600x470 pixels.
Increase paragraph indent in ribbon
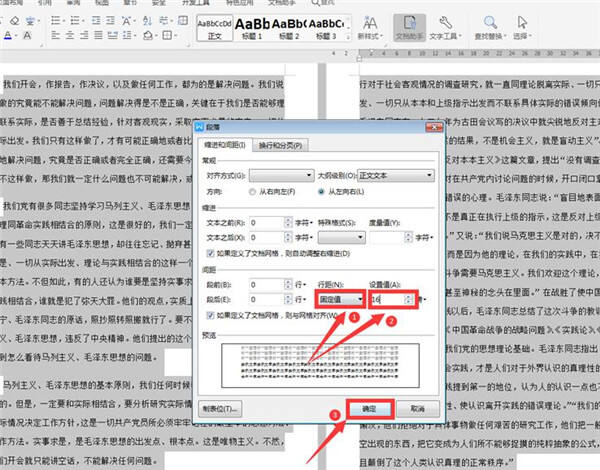(x=110, y=20)
